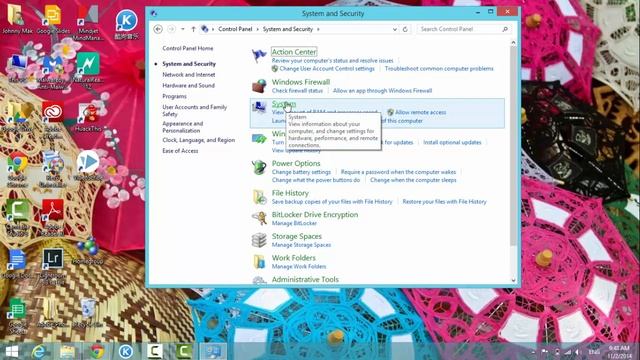Click the UAC shield icon beside Change User Account Control settings
Image resolution: width=640 pixels, height=360 pixels.
pyautogui.click(x=275, y=69)
